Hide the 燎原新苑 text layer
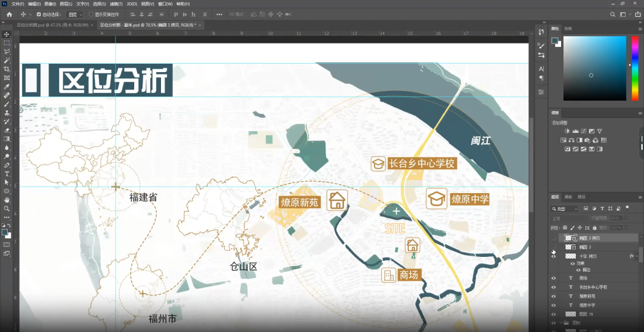Screen dimensions: 644x332 coord(553,296)
